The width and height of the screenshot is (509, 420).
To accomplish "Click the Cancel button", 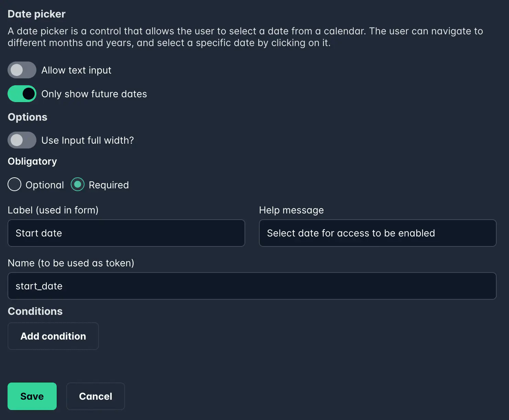I will click(x=95, y=396).
